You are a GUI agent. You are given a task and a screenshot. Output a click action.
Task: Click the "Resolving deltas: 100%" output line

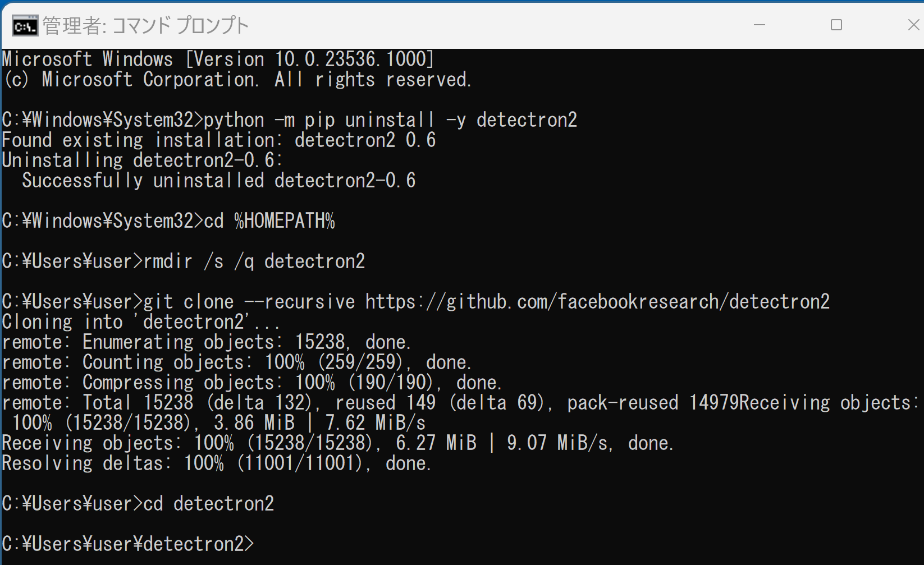[216, 463]
